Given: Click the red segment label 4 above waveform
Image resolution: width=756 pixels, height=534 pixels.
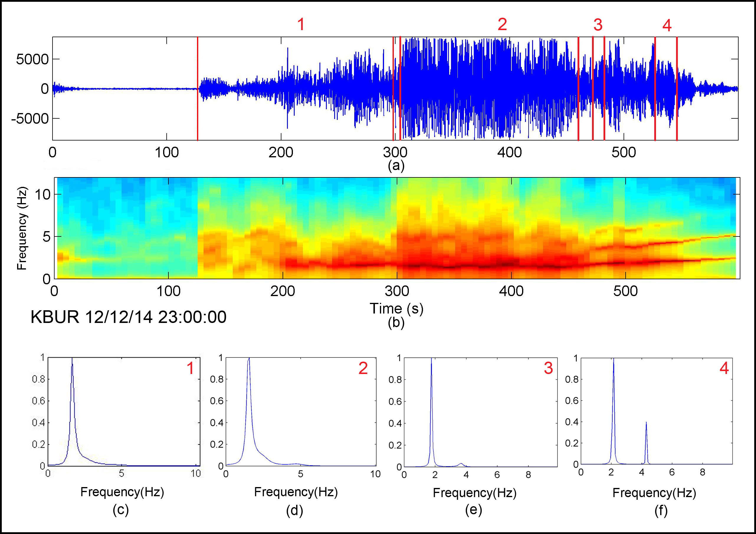Looking at the screenshot, I should [667, 25].
